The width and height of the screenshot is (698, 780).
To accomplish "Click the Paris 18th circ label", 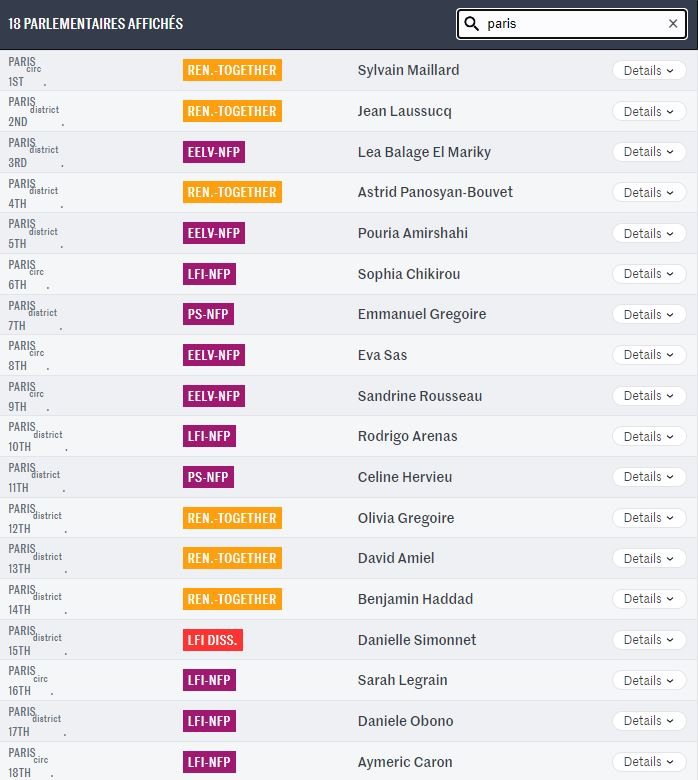I will 30,762.
